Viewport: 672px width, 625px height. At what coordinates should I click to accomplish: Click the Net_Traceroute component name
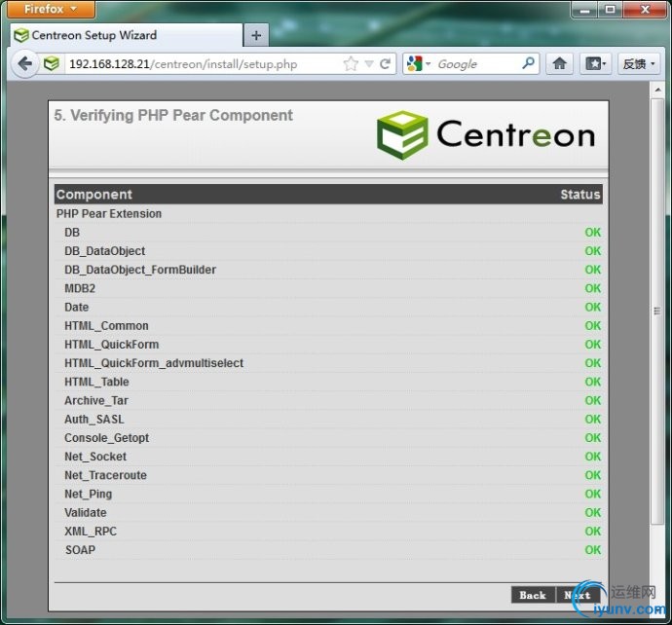[x=105, y=475]
